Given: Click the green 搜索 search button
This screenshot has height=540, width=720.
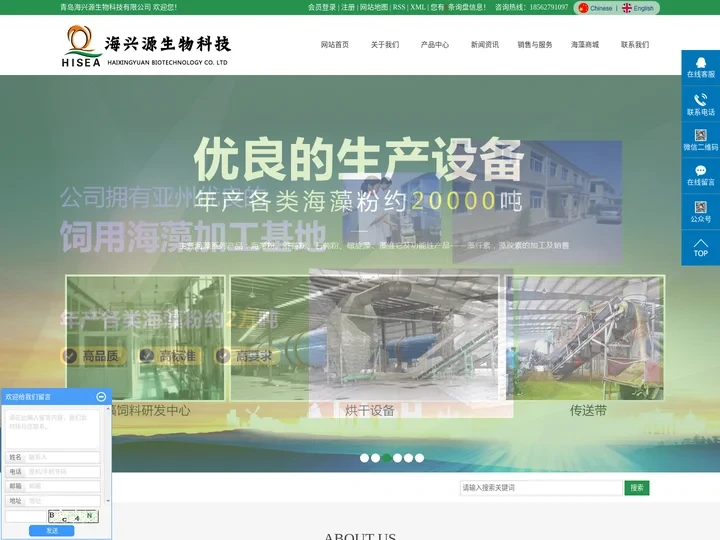Looking at the screenshot, I should point(637,488).
